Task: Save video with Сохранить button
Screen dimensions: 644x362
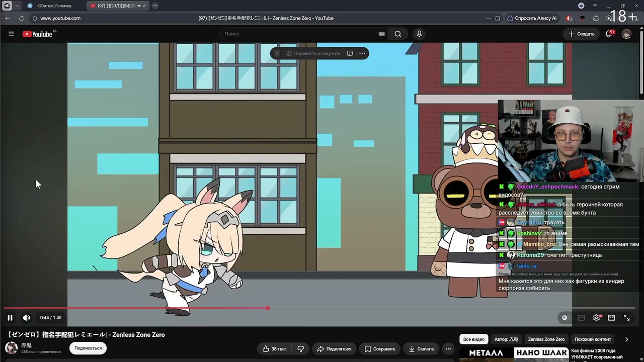Action: pos(380,349)
